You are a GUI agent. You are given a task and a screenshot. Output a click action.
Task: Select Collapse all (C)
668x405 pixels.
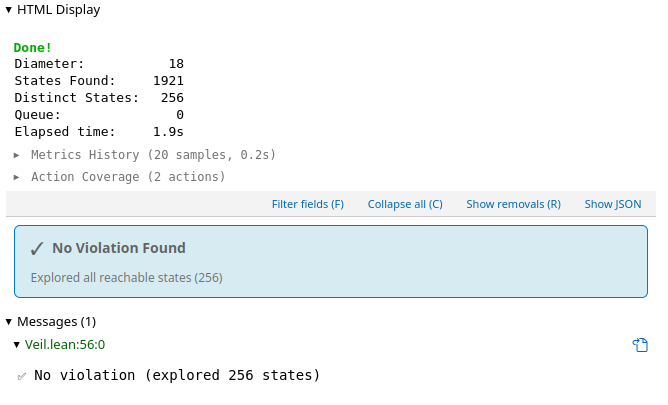(405, 204)
